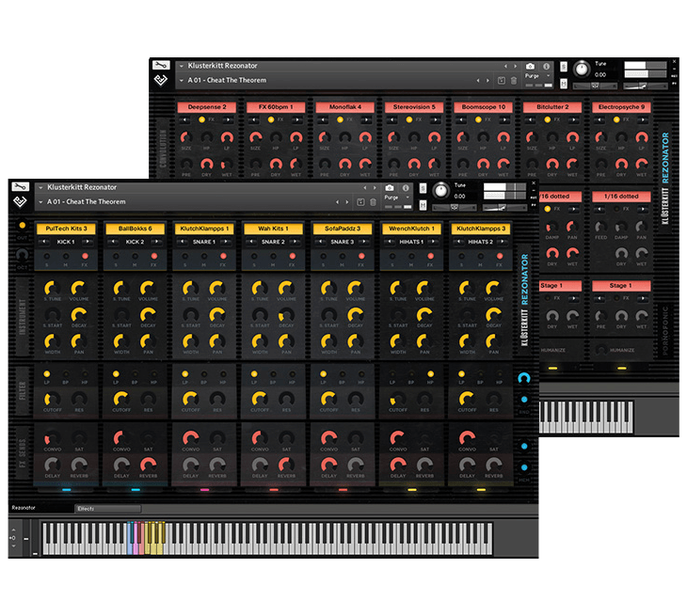This screenshot has width=687, height=616.
Task: Click trash icon in back window header
Action: (x=514, y=81)
